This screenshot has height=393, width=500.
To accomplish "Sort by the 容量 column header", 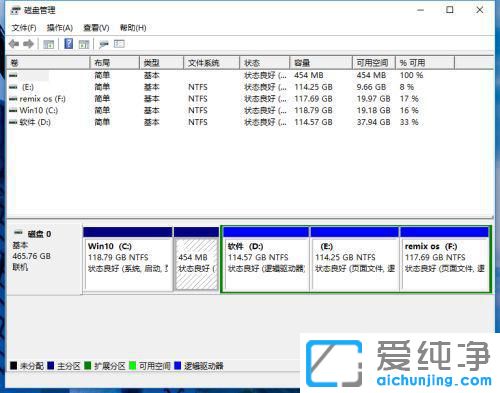I will pyautogui.click(x=321, y=63).
